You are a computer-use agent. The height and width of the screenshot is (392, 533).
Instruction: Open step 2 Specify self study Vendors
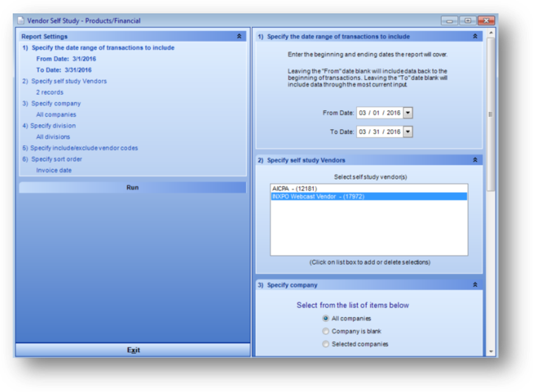64,81
